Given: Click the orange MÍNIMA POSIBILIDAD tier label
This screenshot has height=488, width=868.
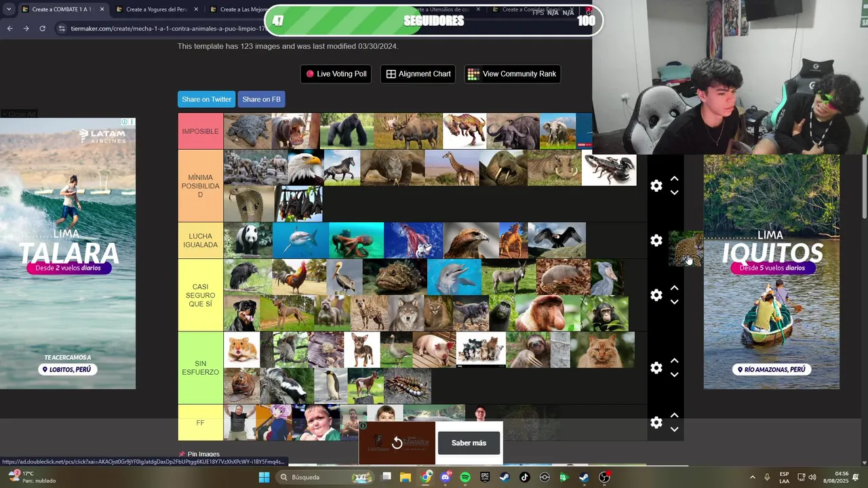Looking at the screenshot, I should point(200,186).
